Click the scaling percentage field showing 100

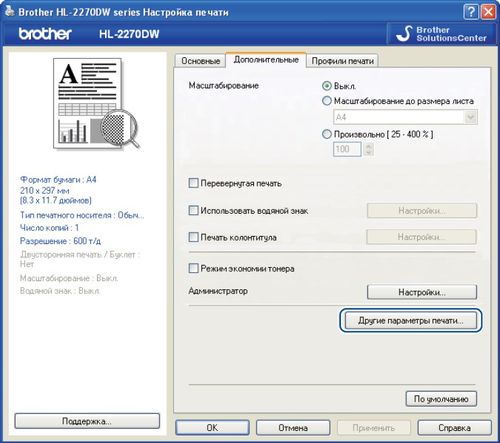point(347,149)
